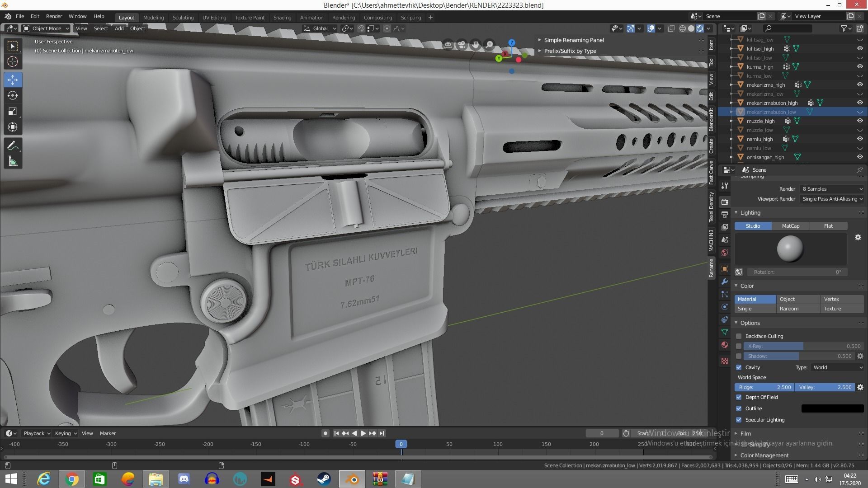The image size is (868, 488).
Task: Switch to the Modeling workspace tab
Action: 153,18
